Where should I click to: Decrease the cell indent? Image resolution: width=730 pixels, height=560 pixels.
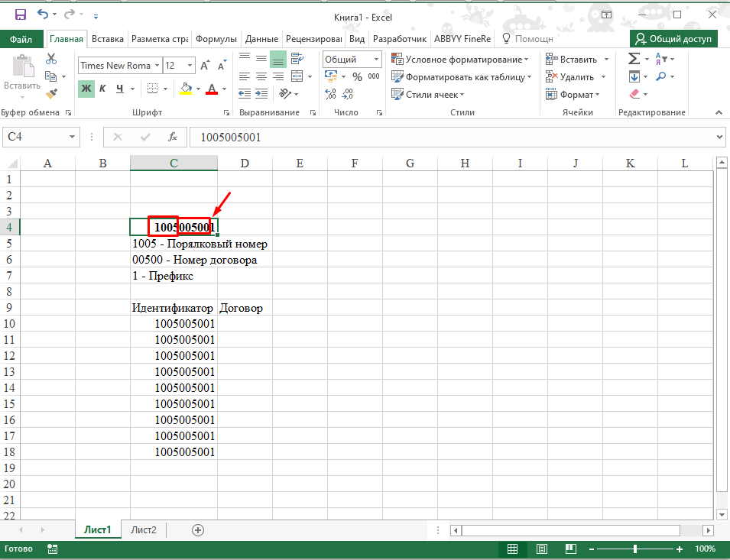tap(245, 93)
